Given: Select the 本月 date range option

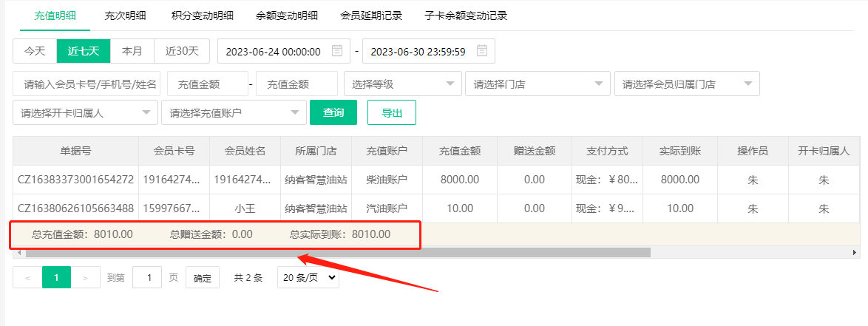Looking at the screenshot, I should [132, 51].
